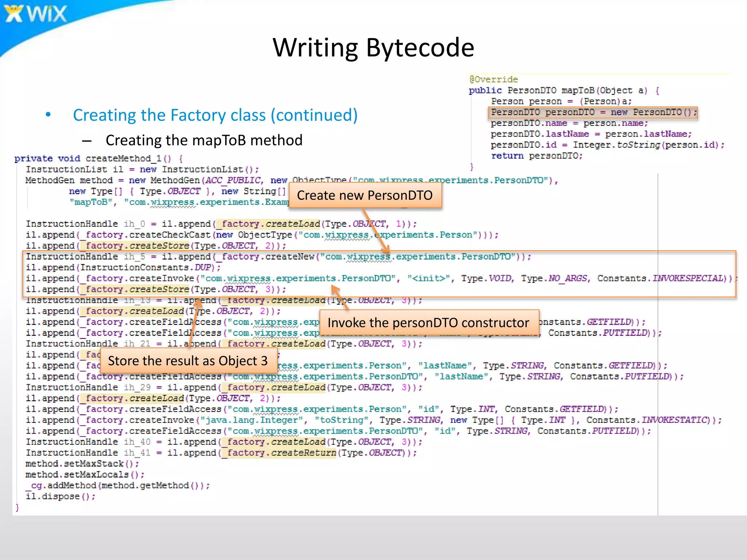Click 'Creating the Factory class (continued)' heading

215,115
